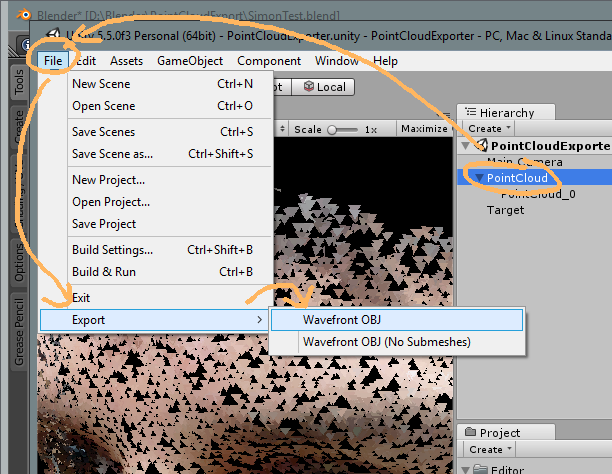Choose Wavefront OBJ (No Submeshes)
This screenshot has width=612, height=474.
(397, 342)
